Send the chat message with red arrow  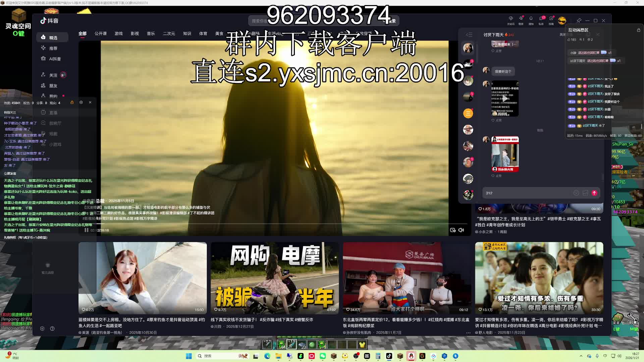pyautogui.click(x=594, y=193)
